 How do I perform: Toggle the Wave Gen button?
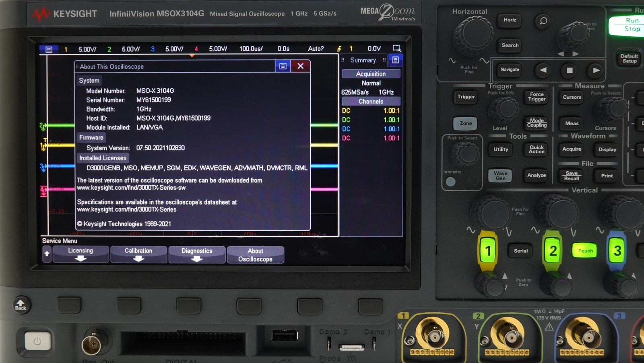(x=500, y=176)
